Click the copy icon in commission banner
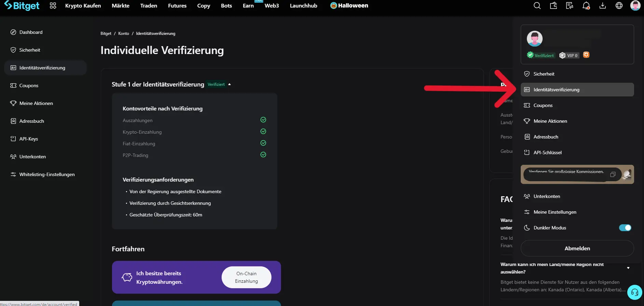This screenshot has height=306, width=644. pos(613,174)
